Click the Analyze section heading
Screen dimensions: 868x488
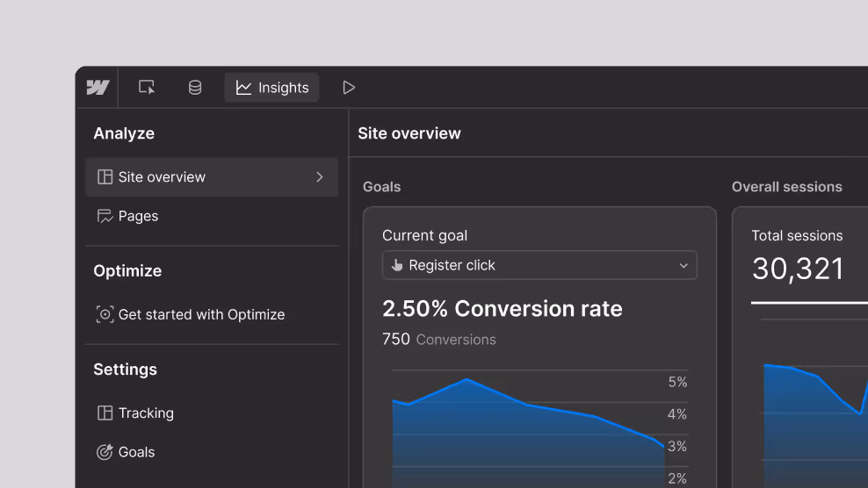124,133
